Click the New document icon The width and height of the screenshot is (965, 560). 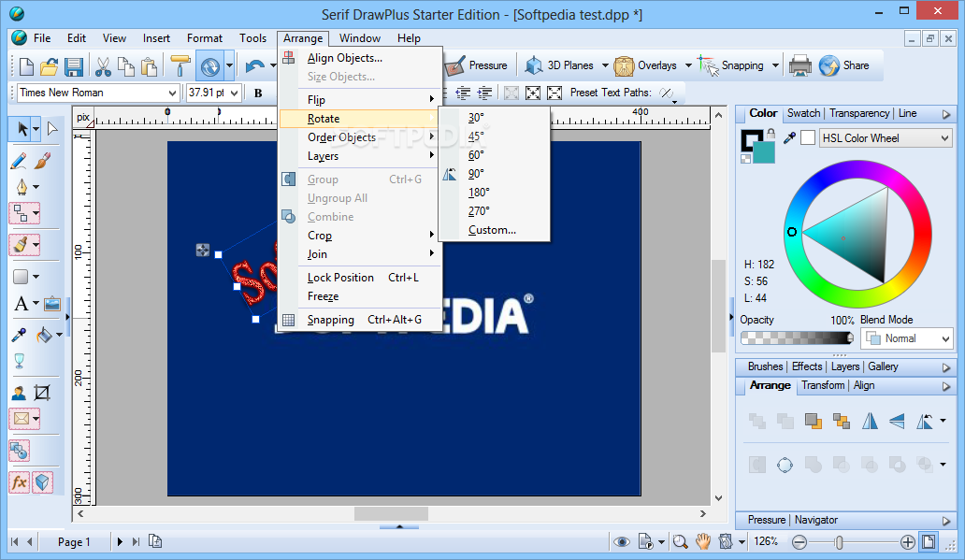click(26, 65)
